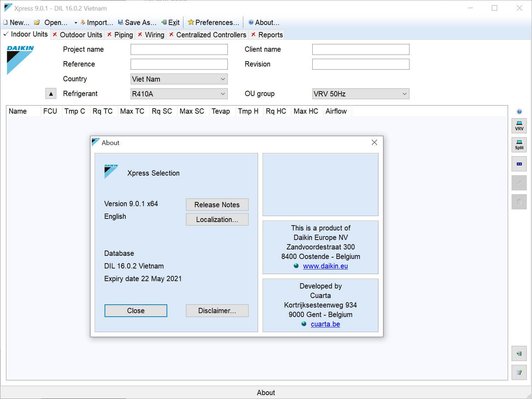Click the greyed-out pencil edit button

tap(519, 183)
